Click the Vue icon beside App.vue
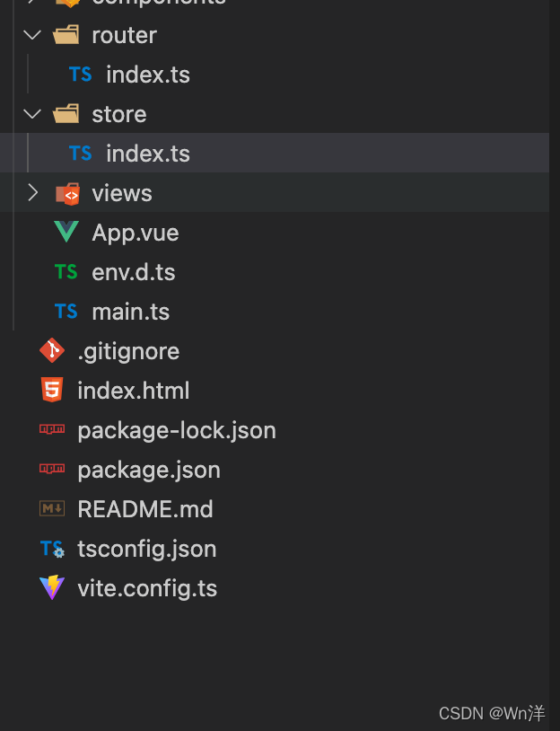The image size is (560, 731). pyautogui.click(x=66, y=232)
